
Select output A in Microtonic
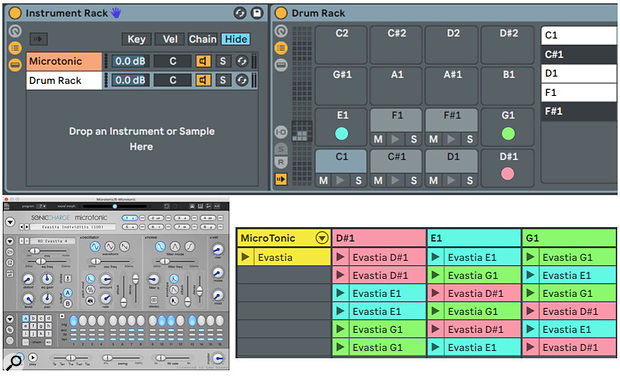[x=68, y=293]
